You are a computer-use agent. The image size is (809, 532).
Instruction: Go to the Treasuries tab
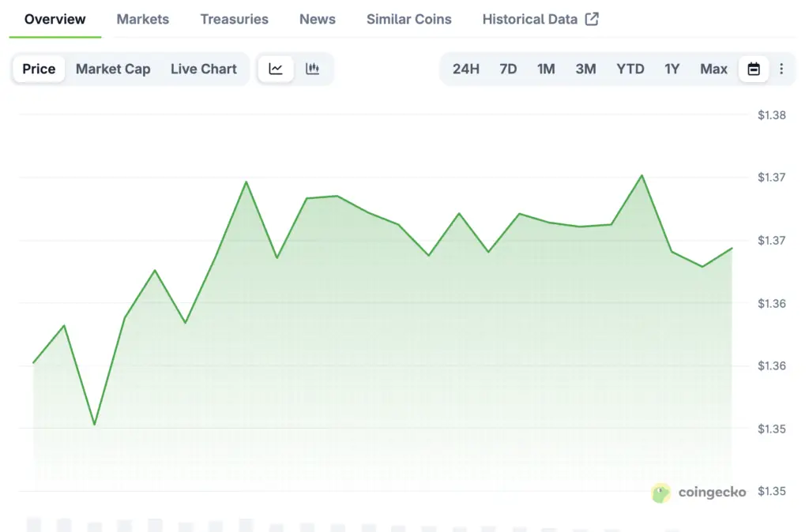pos(234,19)
